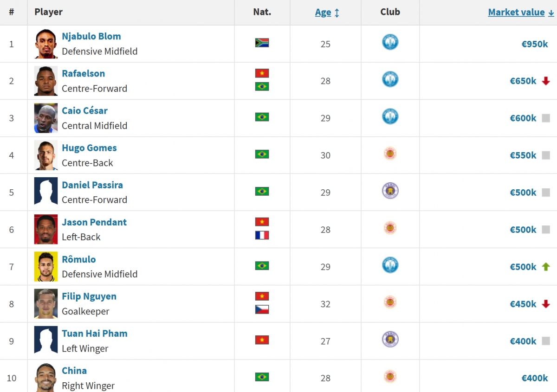Click Rafaelson's red down-arrow market value indicator

546,81
